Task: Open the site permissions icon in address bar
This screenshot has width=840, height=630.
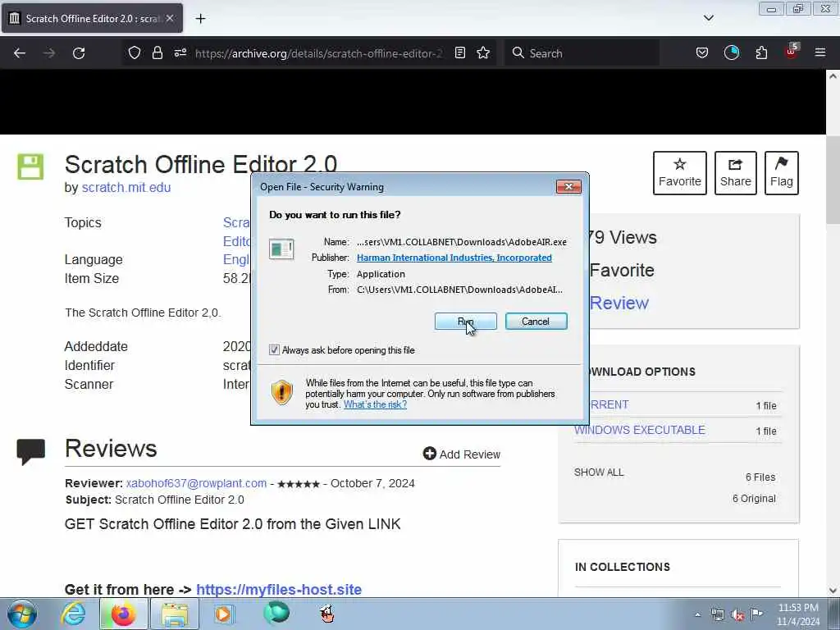Action: tap(180, 52)
